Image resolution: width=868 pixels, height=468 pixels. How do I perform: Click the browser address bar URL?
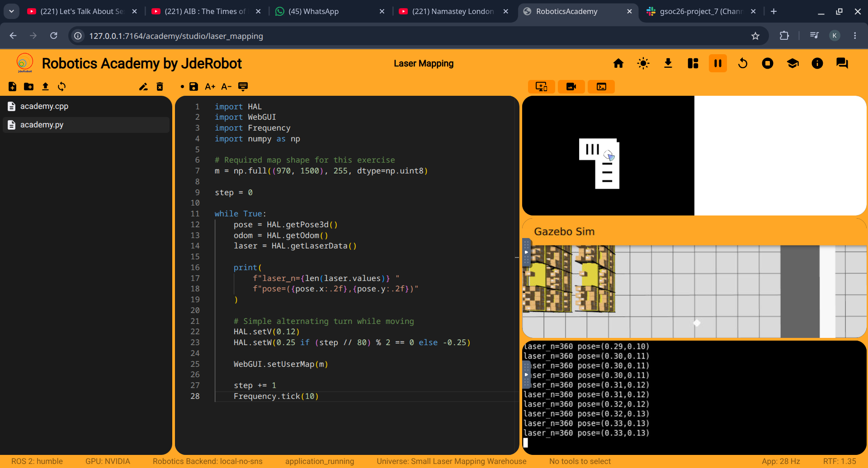[176, 36]
